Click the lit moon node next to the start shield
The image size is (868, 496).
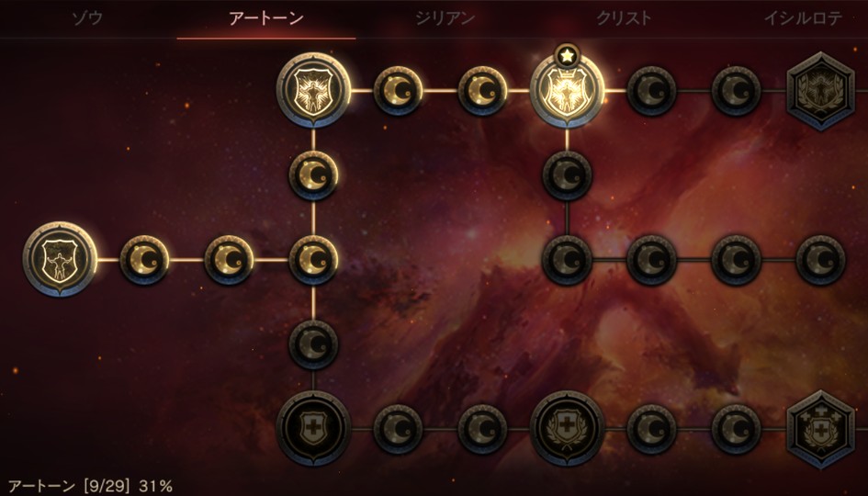pyautogui.click(x=144, y=260)
